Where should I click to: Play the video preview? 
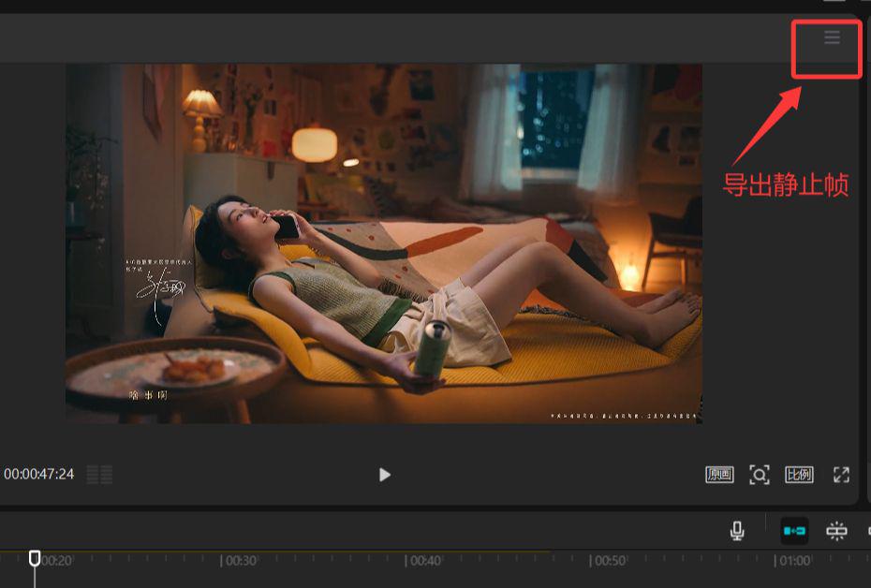click(x=384, y=475)
